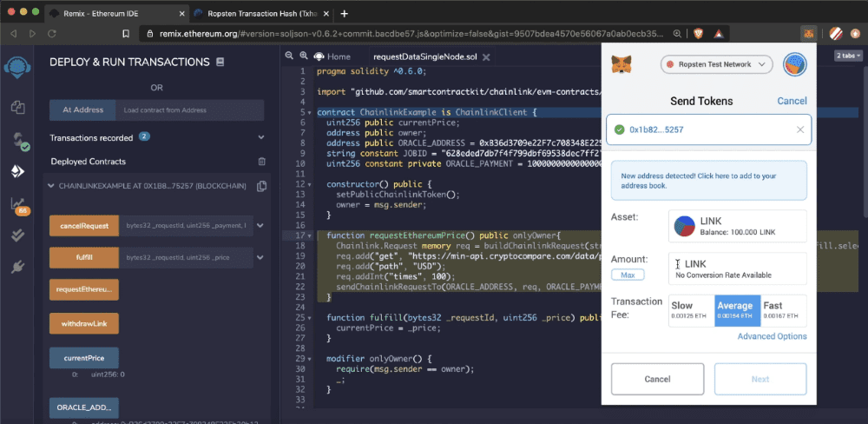Open the MetaMask account avatar
Screen dimensions: 868x424
click(794, 65)
